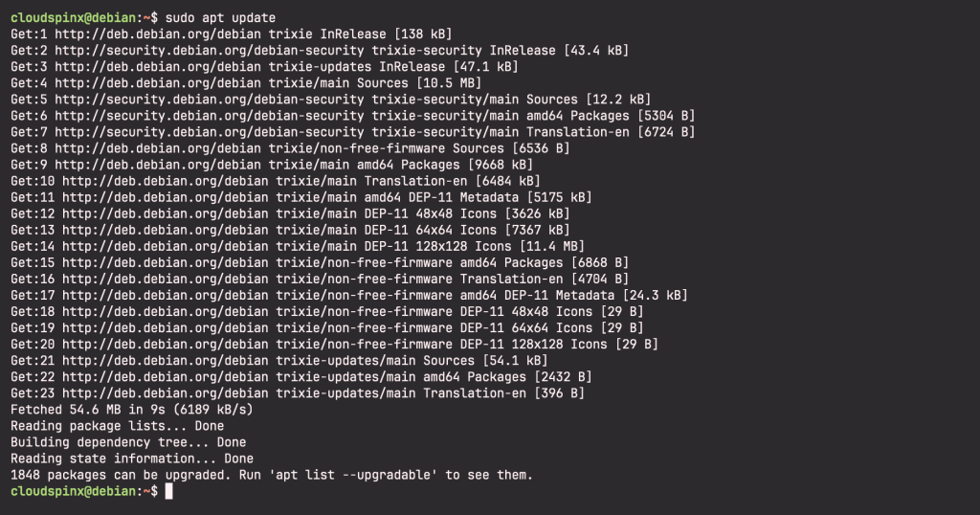Image resolution: width=980 pixels, height=515 pixels.
Task: Click the terminal cursor block at the prompt
Action: coord(168,491)
